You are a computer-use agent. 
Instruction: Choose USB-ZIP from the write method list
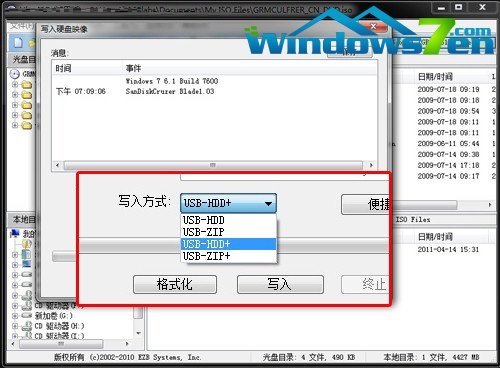229,232
